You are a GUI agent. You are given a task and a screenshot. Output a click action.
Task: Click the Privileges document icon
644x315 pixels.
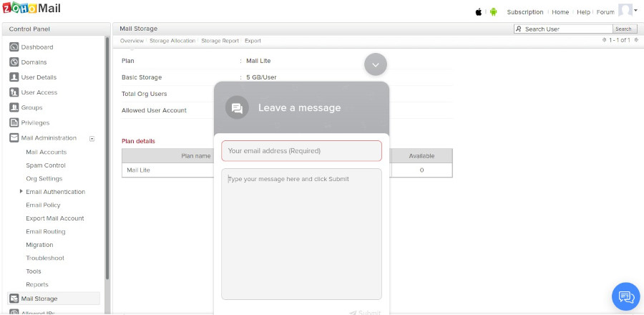(14, 123)
